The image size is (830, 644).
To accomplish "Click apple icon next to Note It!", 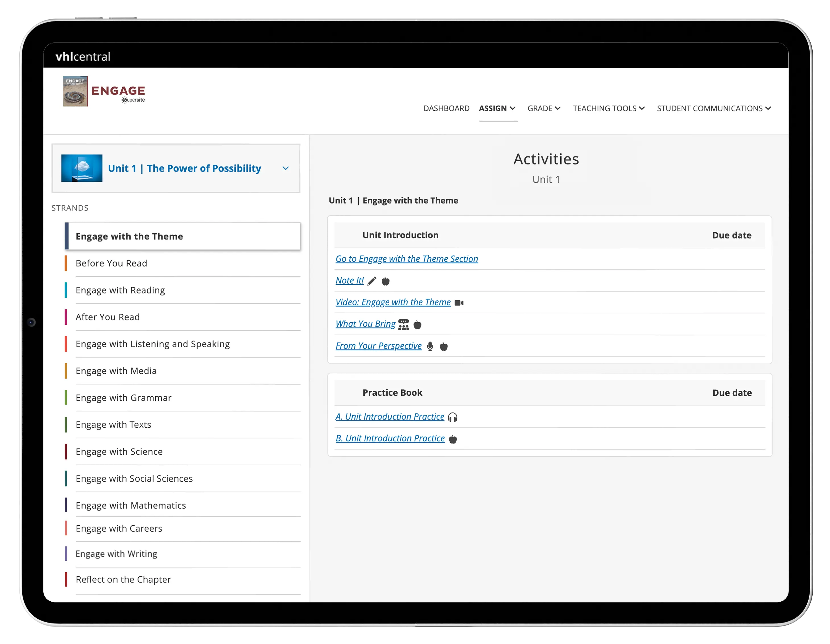I will [x=385, y=281].
